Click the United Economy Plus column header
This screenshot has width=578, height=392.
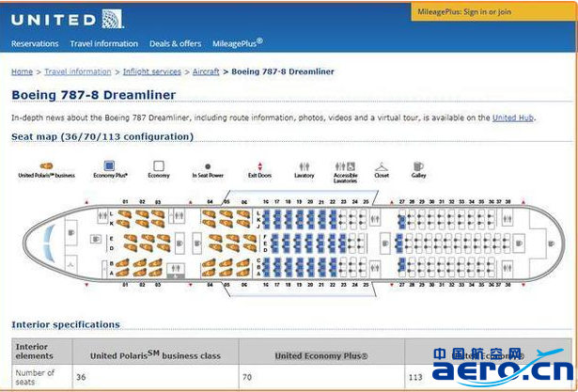pos(321,356)
